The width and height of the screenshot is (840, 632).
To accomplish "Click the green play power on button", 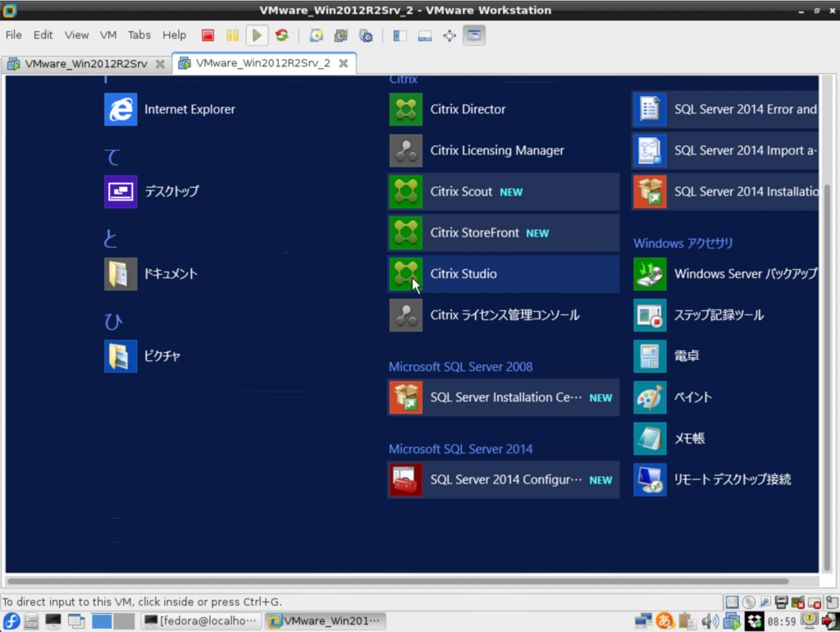I will coord(257,35).
